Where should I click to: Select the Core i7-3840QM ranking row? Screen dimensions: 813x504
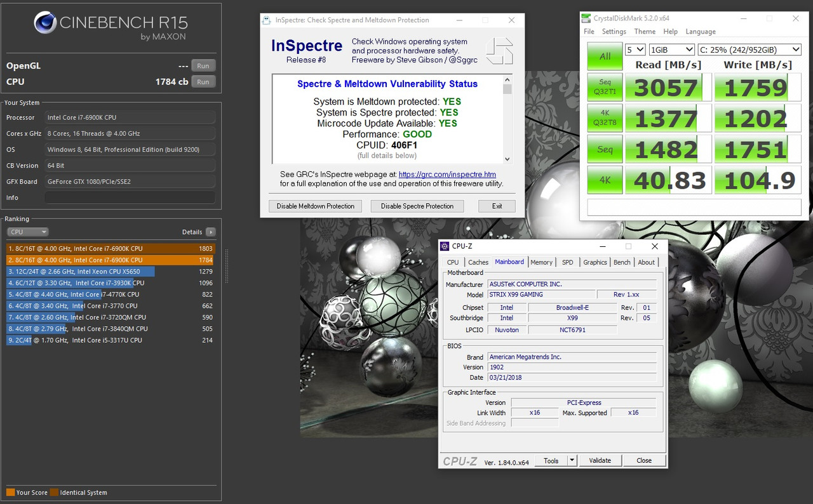[x=111, y=329]
